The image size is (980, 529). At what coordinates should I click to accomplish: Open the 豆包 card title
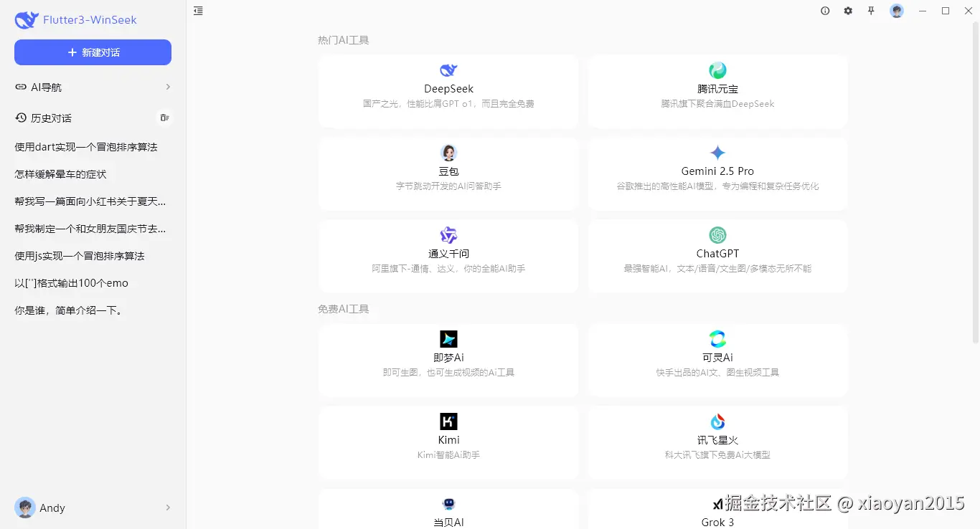pos(448,171)
